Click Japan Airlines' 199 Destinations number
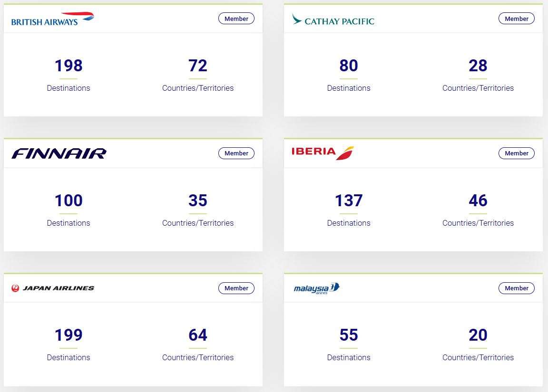The height and width of the screenshot is (392, 548). [68, 335]
